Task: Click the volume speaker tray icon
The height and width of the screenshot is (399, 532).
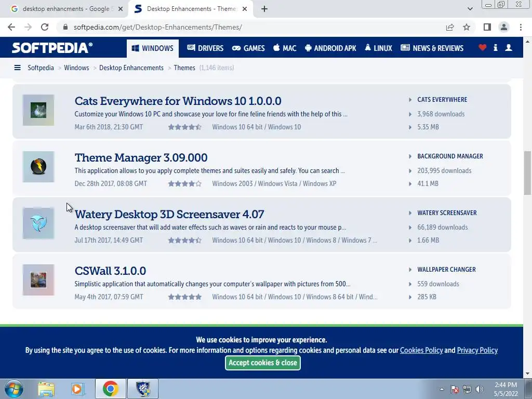Action: [479, 389]
